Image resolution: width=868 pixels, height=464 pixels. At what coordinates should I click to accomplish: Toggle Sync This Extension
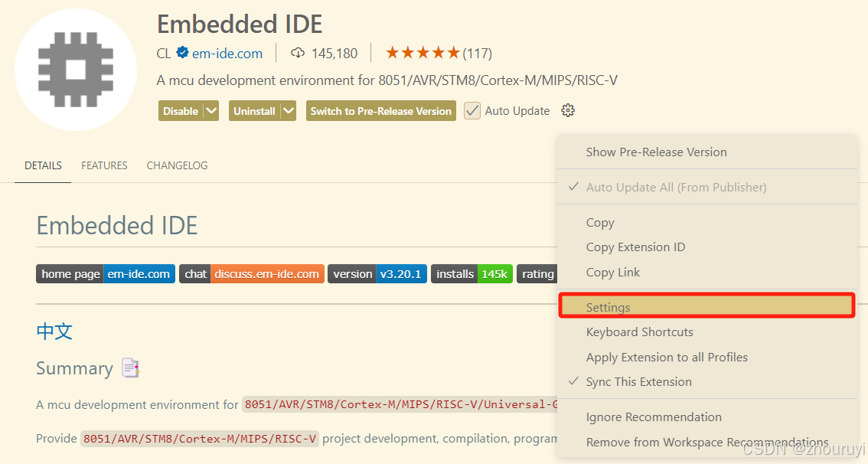[x=707, y=381]
